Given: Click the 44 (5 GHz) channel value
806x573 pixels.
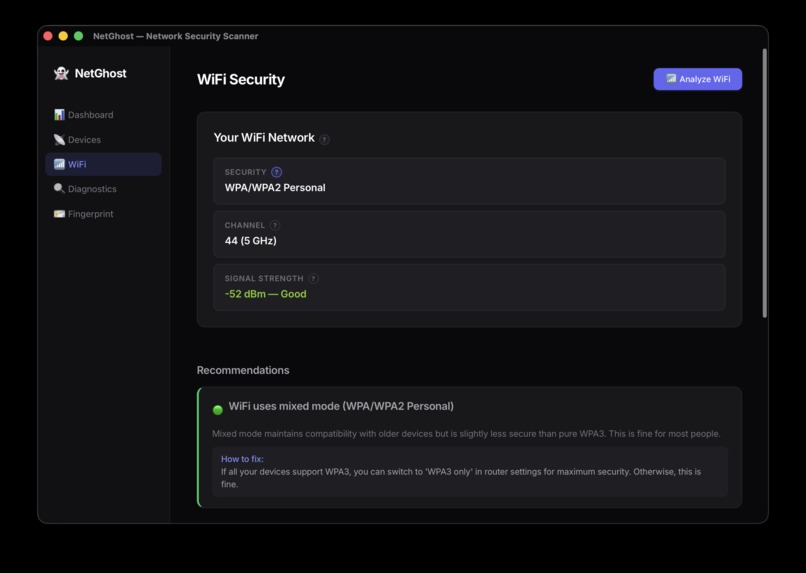Looking at the screenshot, I should (x=250, y=241).
